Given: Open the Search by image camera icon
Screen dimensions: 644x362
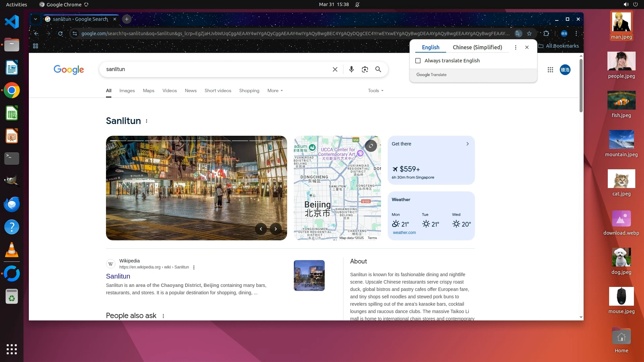Looking at the screenshot, I should pos(365,69).
